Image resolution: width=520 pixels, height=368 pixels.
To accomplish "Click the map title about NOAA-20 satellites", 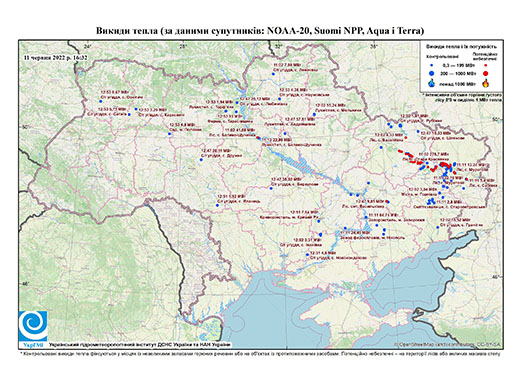I will click(260, 31).
